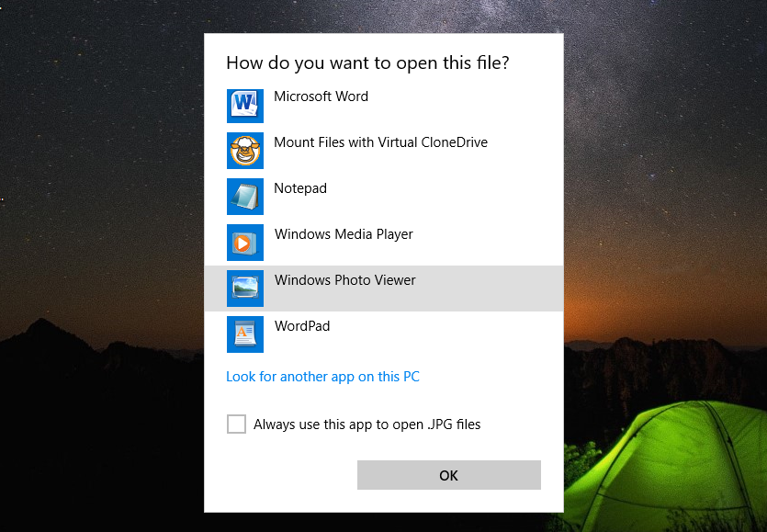
Task: Select Mount Files with Virtual CloneDrive text
Action: click(x=380, y=142)
